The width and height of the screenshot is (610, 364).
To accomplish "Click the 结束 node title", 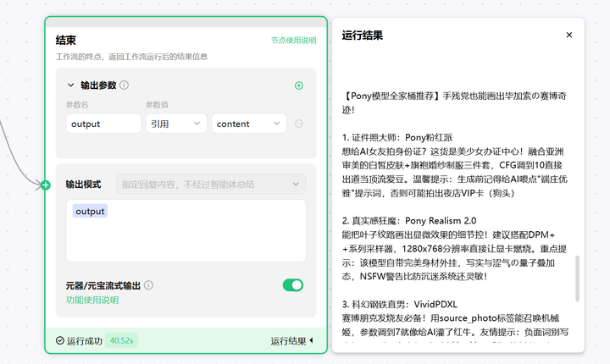I will coord(66,40).
